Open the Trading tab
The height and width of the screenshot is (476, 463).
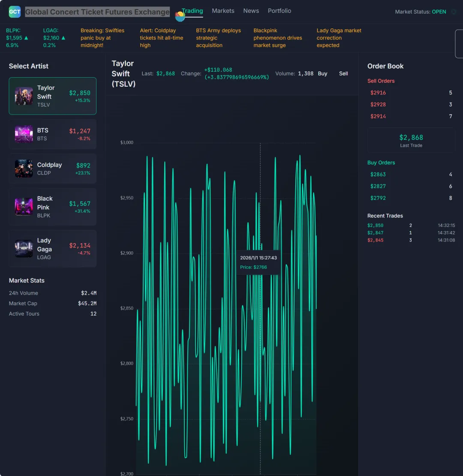(x=192, y=11)
